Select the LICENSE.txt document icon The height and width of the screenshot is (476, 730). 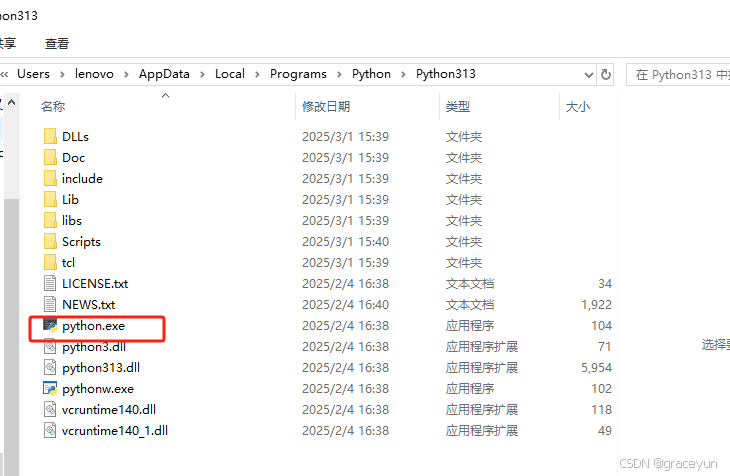[50, 283]
